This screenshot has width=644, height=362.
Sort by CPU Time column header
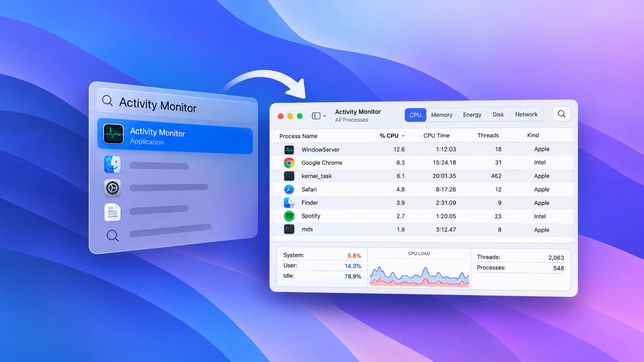(436, 136)
